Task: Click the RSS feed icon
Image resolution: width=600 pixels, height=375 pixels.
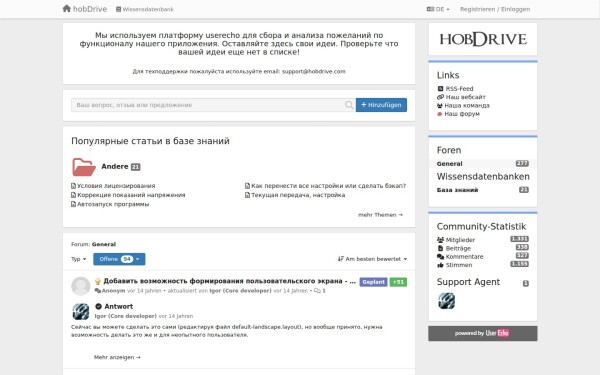Action: coord(440,88)
